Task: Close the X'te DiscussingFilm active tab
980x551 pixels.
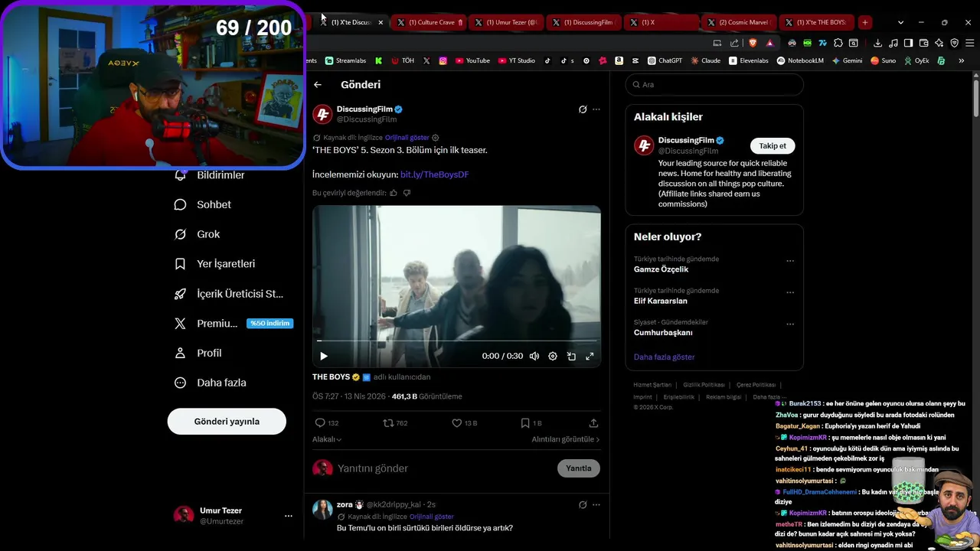Action: point(381,22)
